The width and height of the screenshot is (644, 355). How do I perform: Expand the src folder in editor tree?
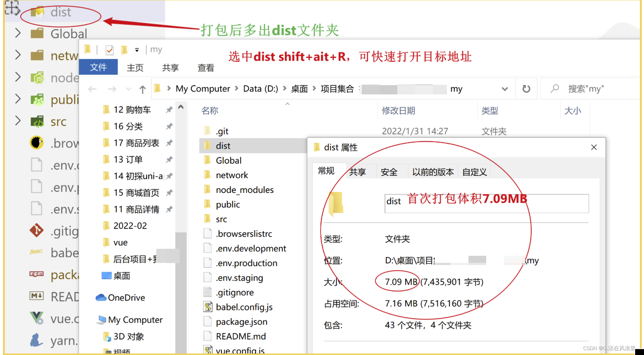click(x=17, y=121)
